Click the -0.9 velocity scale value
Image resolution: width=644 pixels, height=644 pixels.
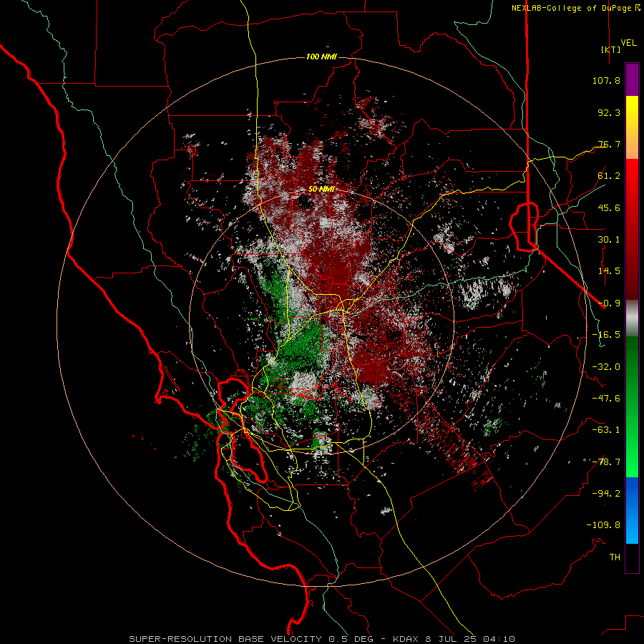click(609, 303)
